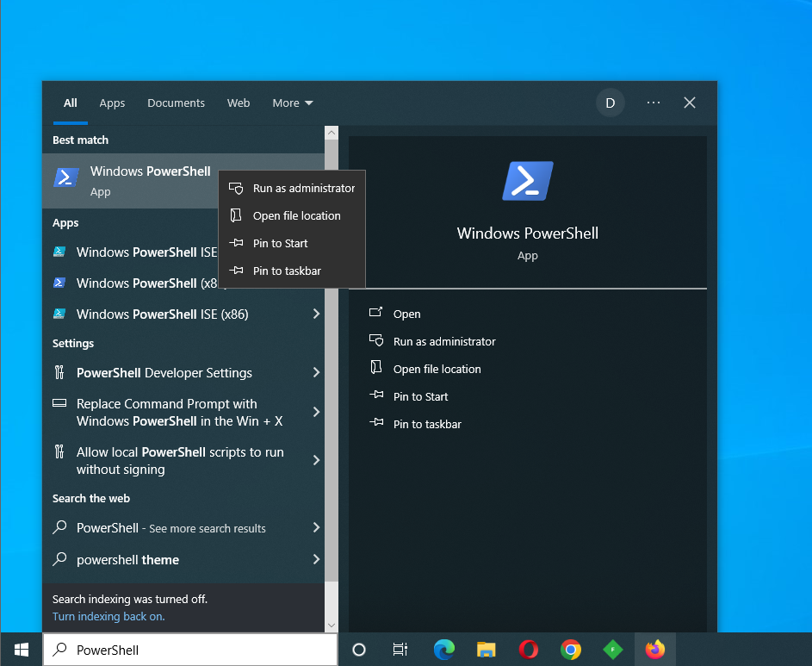Viewport: 812px width, 666px height.
Task: Click the Windows PowerShell ISE (x86) icon
Action: point(59,314)
